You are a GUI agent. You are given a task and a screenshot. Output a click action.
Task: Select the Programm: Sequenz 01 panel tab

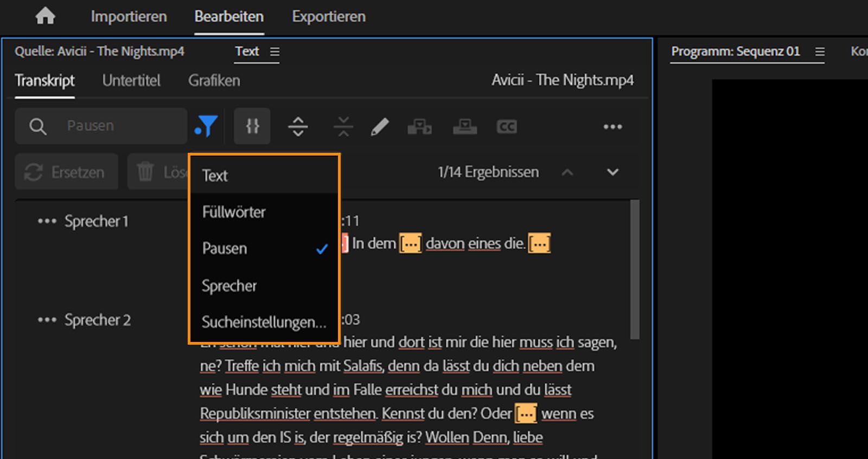[x=736, y=51]
